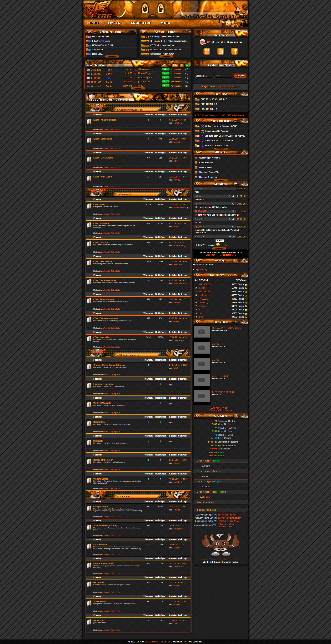This screenshot has height=644, width=331.
Task: Click the TeamSpeak icon beside the IP address
Action: 203,42
